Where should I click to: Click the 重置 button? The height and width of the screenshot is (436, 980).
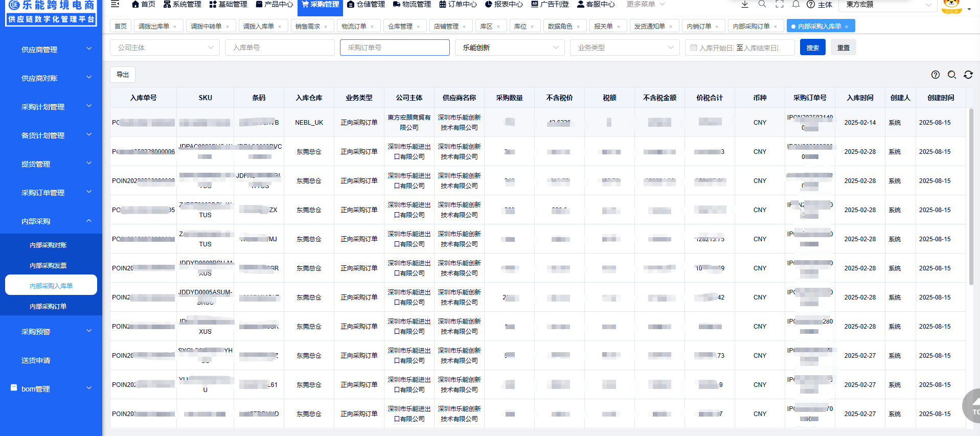coord(844,48)
